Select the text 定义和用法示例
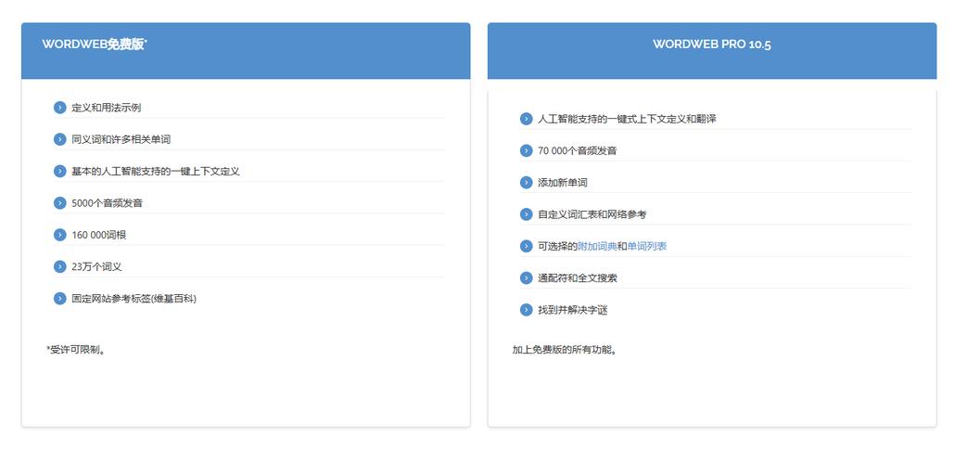The image size is (980, 464). pos(107,108)
